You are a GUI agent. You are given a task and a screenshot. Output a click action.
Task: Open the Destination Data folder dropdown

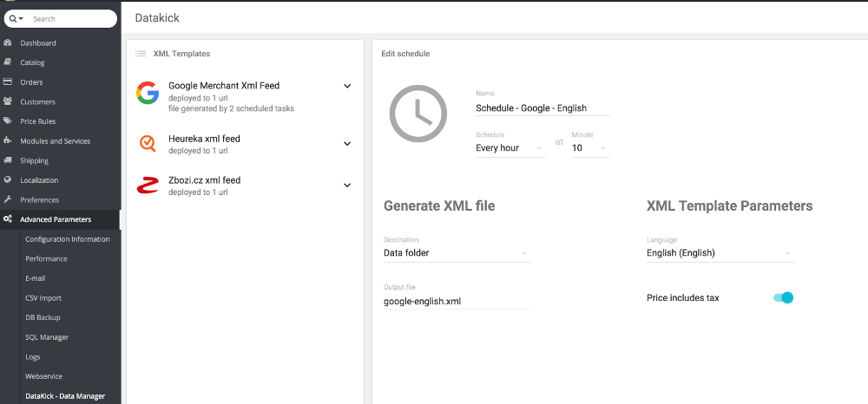[457, 253]
